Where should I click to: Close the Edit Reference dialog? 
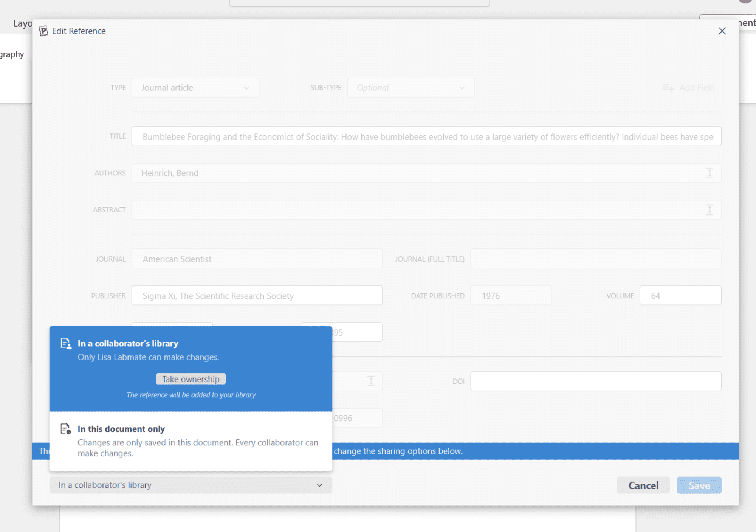[x=722, y=31]
